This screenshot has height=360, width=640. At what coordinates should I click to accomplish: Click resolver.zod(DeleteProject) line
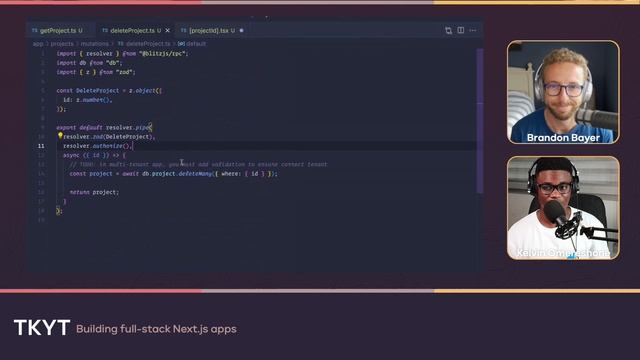pyautogui.click(x=109, y=137)
